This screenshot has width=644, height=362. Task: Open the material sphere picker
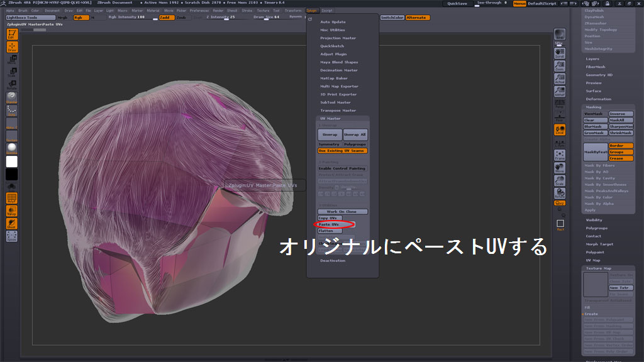click(12, 148)
